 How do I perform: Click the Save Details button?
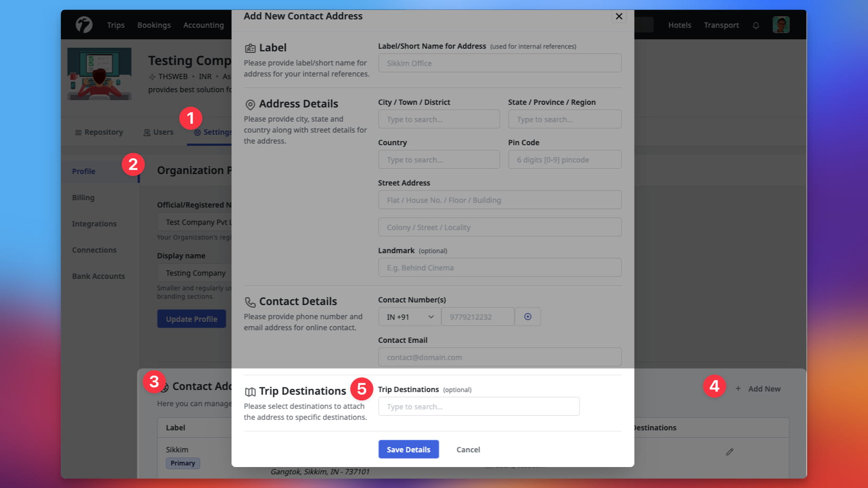408,449
